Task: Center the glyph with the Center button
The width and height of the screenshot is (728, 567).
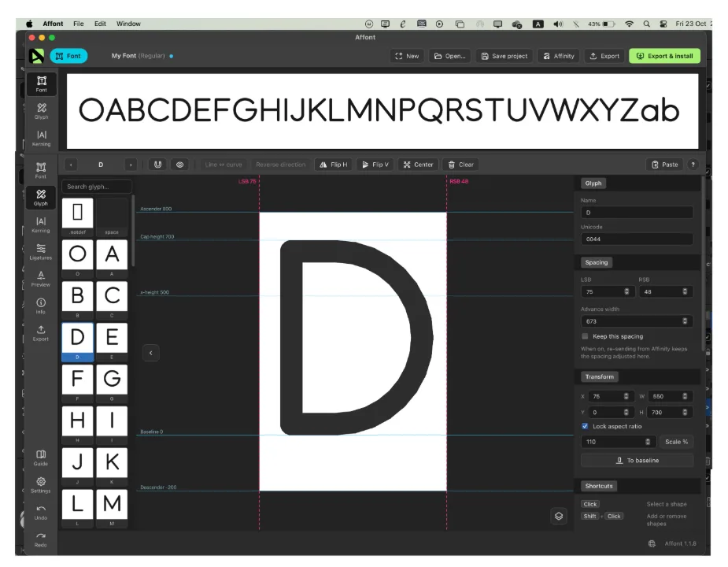Action: click(x=418, y=165)
